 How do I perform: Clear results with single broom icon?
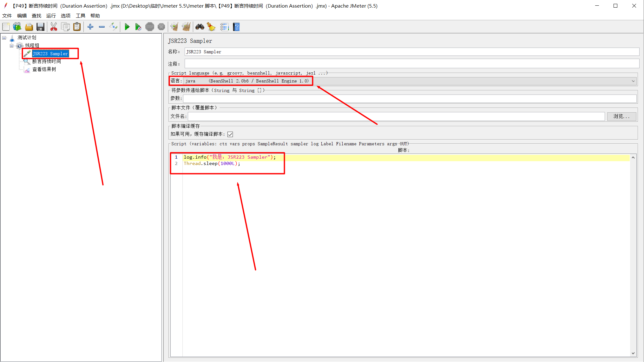tap(174, 27)
